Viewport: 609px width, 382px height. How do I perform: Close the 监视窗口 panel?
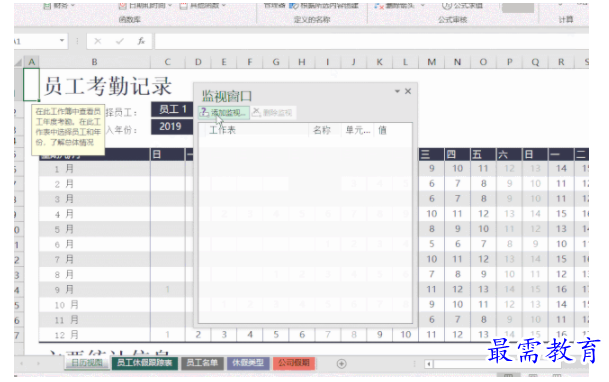point(408,91)
